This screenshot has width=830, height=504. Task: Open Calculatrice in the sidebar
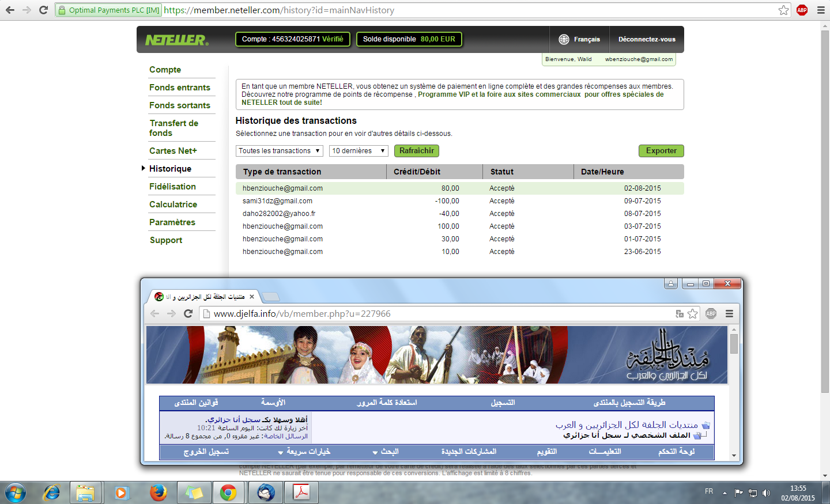click(173, 204)
